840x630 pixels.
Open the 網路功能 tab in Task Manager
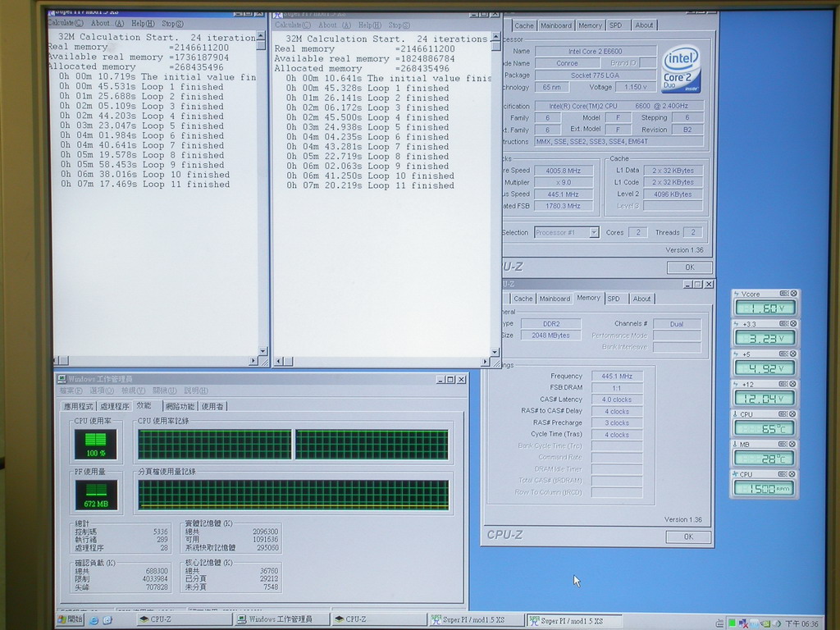180,406
